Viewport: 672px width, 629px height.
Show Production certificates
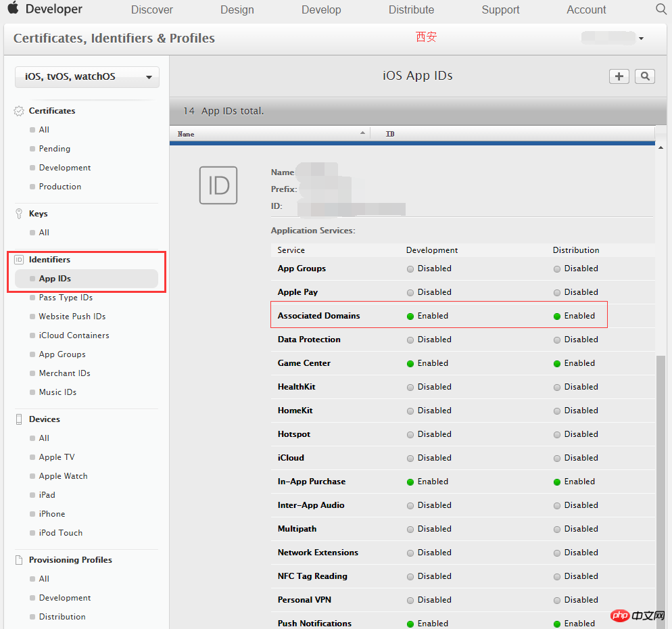click(60, 187)
